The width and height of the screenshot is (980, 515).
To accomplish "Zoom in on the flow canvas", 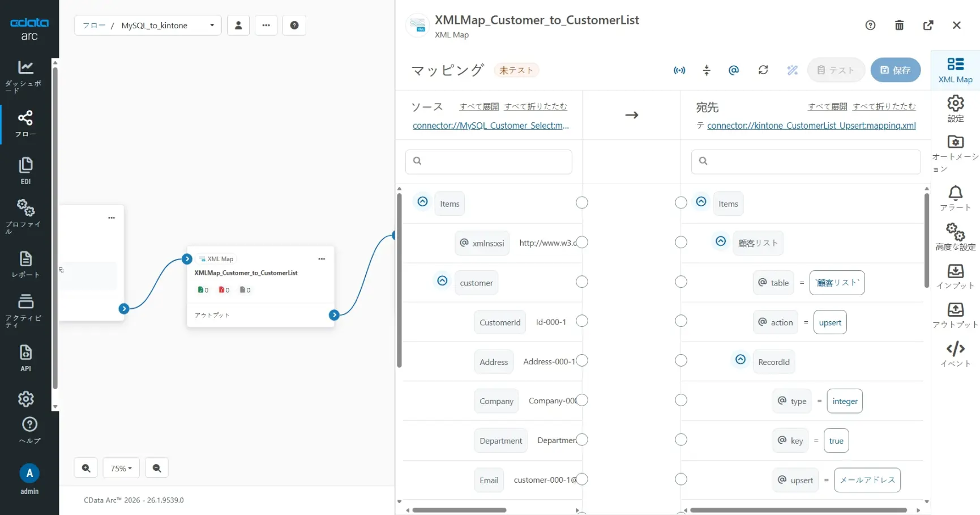I will coord(86,468).
